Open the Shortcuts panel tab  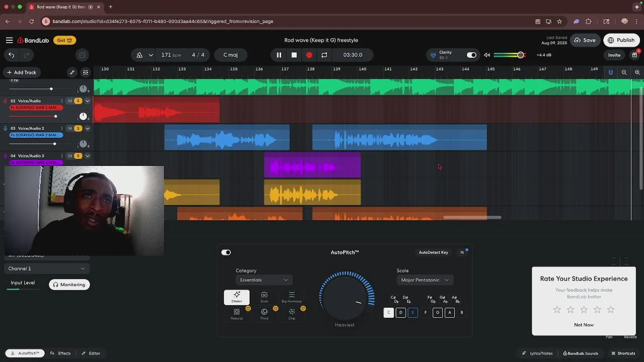point(623,353)
